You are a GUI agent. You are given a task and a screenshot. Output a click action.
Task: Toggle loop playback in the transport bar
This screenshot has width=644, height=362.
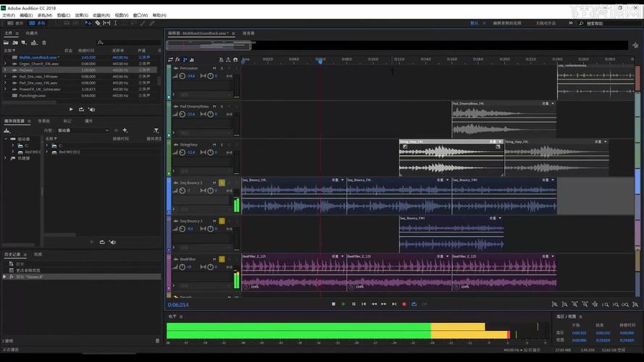tap(414, 304)
